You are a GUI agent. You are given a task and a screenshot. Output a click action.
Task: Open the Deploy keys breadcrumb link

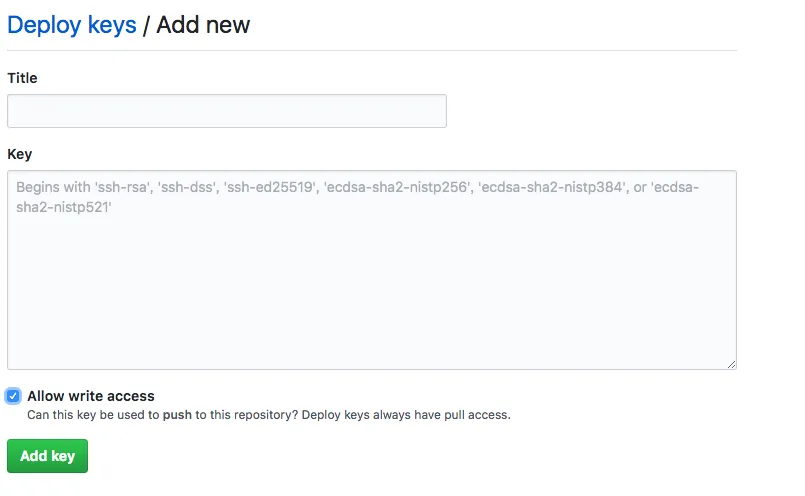tap(71, 25)
